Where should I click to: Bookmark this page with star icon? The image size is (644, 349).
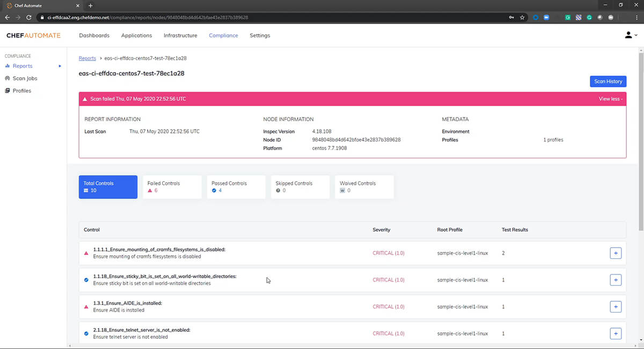click(x=522, y=17)
